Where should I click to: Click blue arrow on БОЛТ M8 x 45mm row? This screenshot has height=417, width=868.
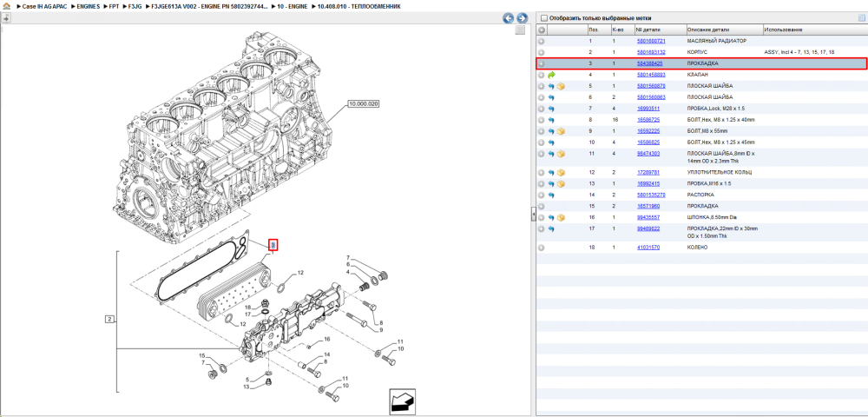[551, 142]
